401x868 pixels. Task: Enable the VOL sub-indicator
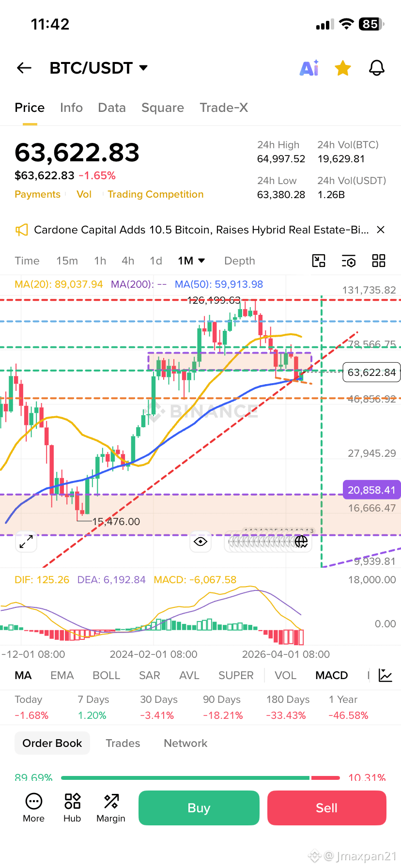point(286,675)
